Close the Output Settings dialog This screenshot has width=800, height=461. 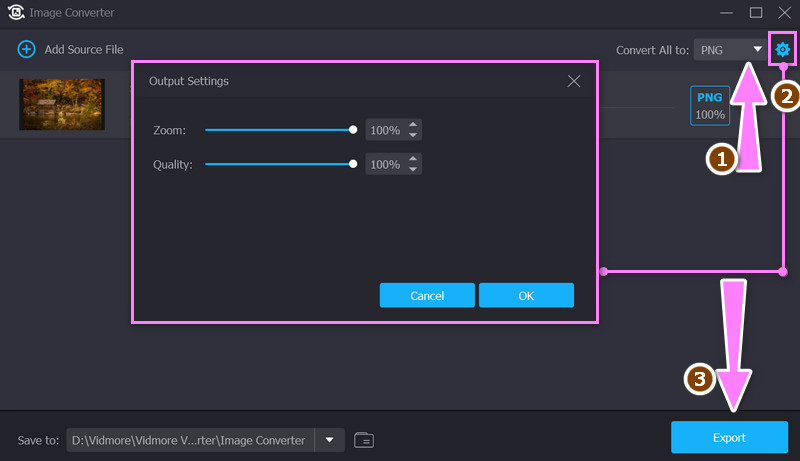coord(574,81)
